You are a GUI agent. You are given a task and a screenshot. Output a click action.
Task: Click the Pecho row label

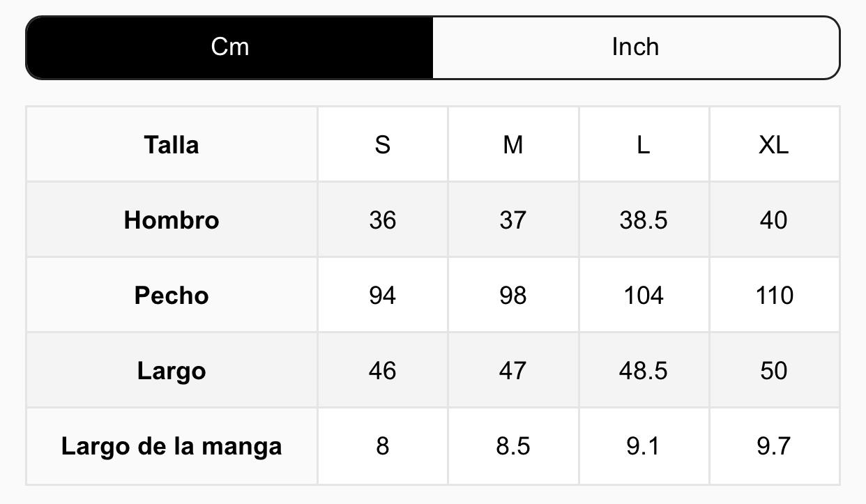172,296
